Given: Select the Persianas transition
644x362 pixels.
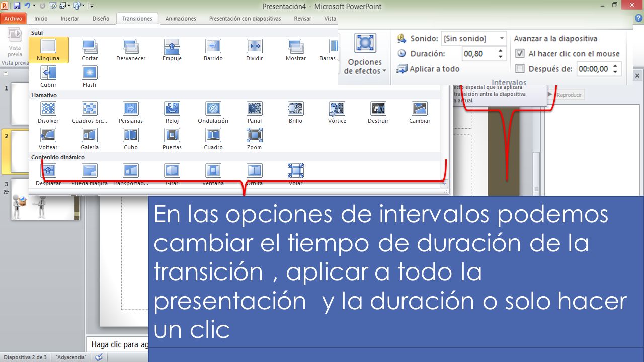Looking at the screenshot, I should 131,112.
